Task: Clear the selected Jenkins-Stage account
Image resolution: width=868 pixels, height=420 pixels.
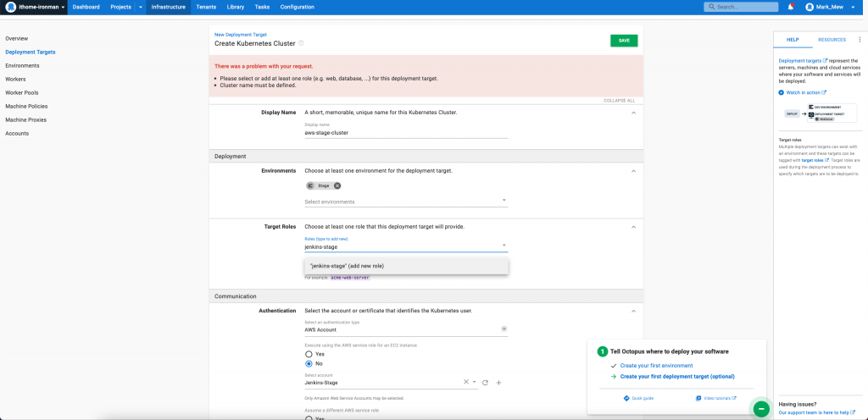Action: point(465,382)
